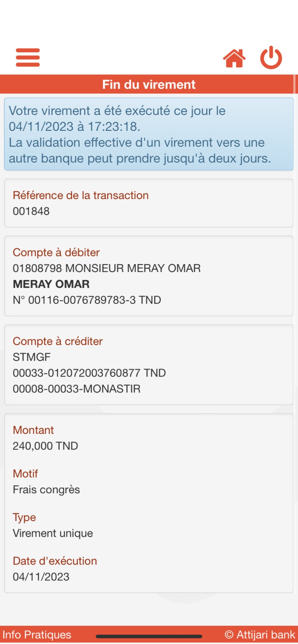This screenshot has width=298, height=644.
Task: Open the Info Pratiques link
Action: click(37, 635)
